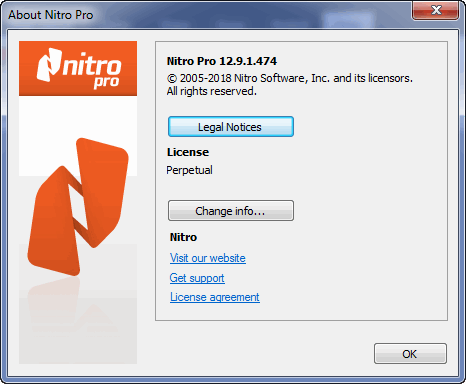Screen dimensions: 466x384
Task: Click the About Nitro Pro title bar text
Action: 51,15
